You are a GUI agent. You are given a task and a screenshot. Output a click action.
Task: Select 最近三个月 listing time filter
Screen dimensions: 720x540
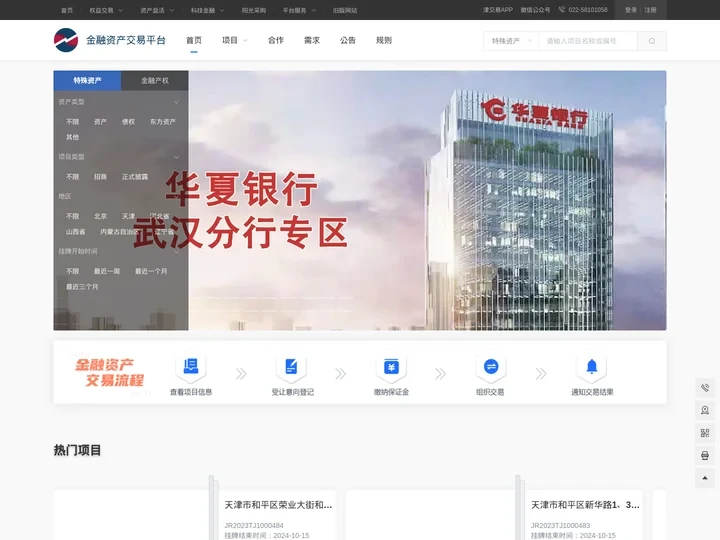click(x=82, y=287)
